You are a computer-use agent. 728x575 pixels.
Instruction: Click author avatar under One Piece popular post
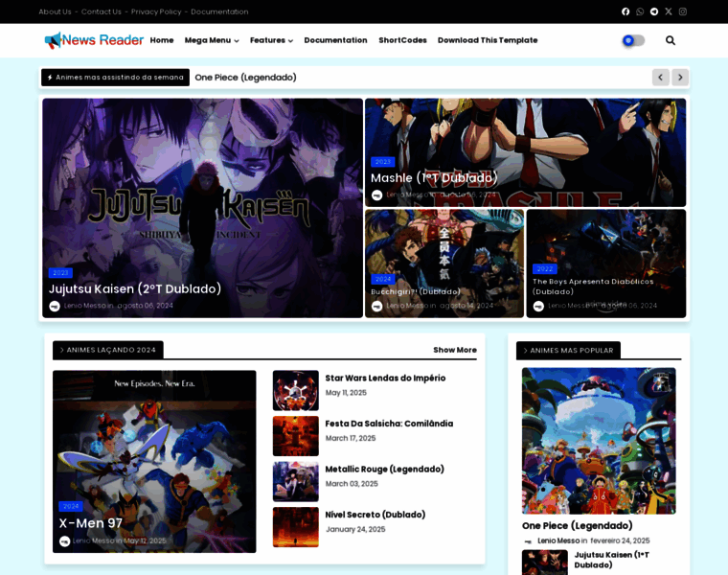point(528,541)
